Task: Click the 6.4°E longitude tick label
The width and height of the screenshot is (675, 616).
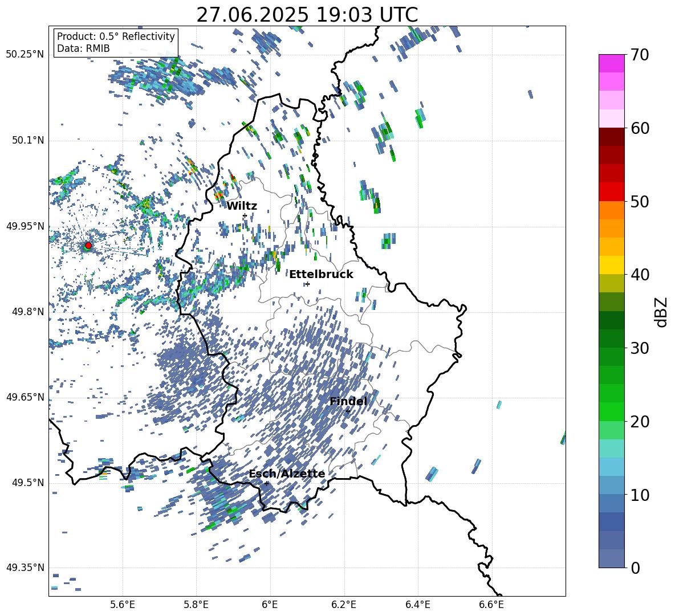Action: [x=418, y=605]
